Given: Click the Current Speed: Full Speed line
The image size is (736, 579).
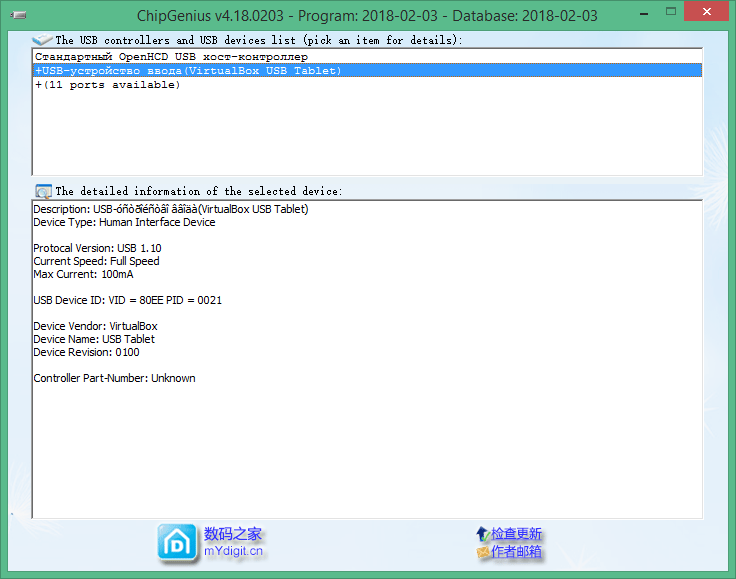Looking at the screenshot, I should [x=96, y=261].
